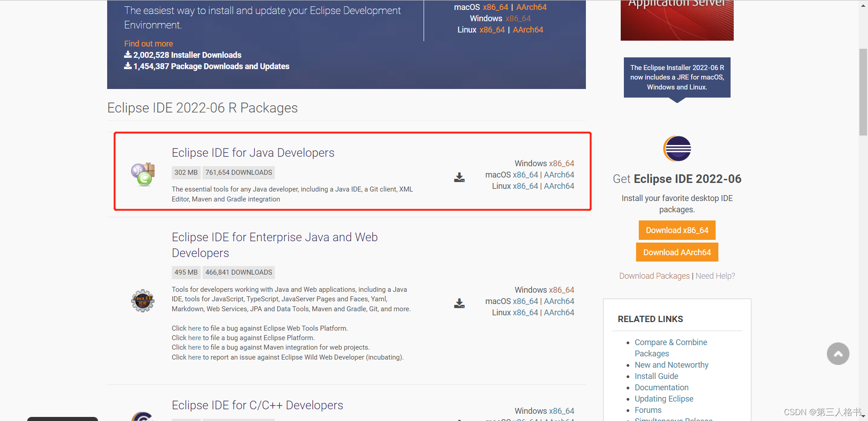The image size is (868, 421).
Task: Click 'here' to file Eclipse Platform bug
Action: (x=194, y=338)
